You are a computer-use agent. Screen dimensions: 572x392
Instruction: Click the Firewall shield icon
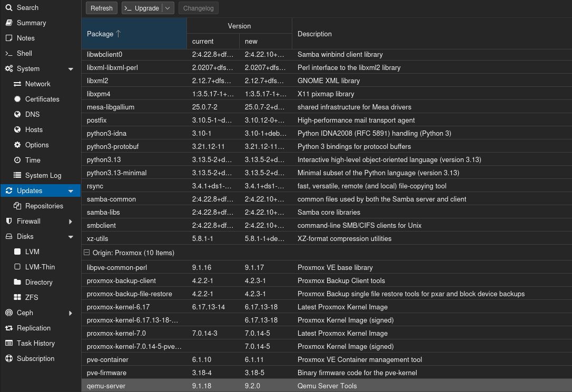[x=9, y=221]
